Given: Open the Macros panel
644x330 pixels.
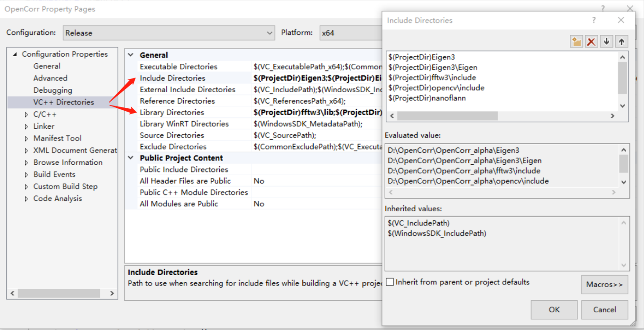Looking at the screenshot, I should tap(604, 284).
